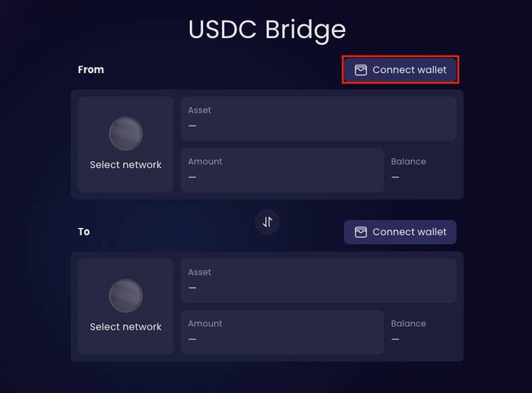Screen dimensions: 532x393
Task: Focus the Amount field in the From panel
Action: [282, 170]
